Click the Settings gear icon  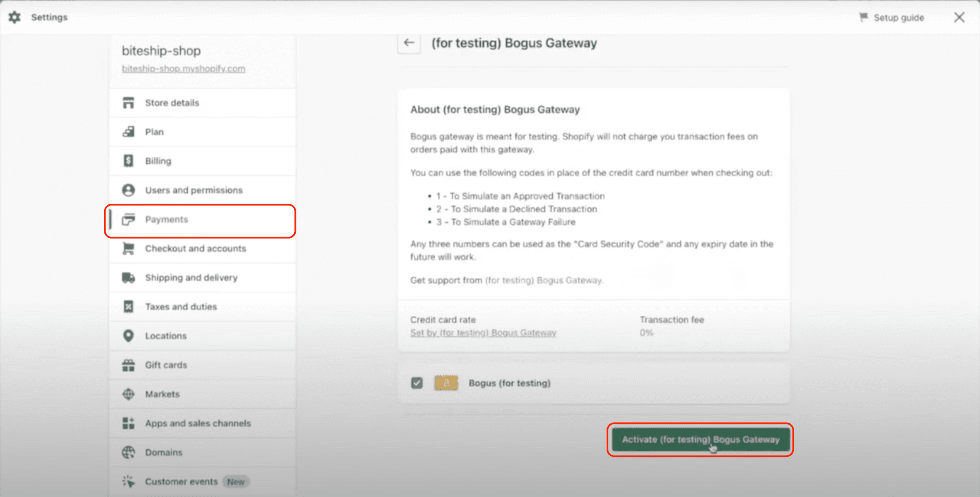tap(14, 17)
